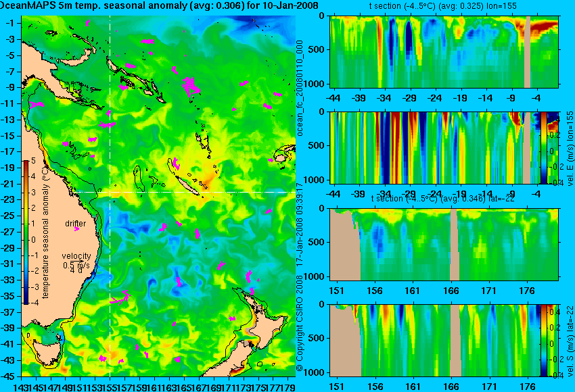This screenshot has width=575, height=392.
Task: Click the temperature anomaly colorbar on the map
Action: tap(26, 232)
